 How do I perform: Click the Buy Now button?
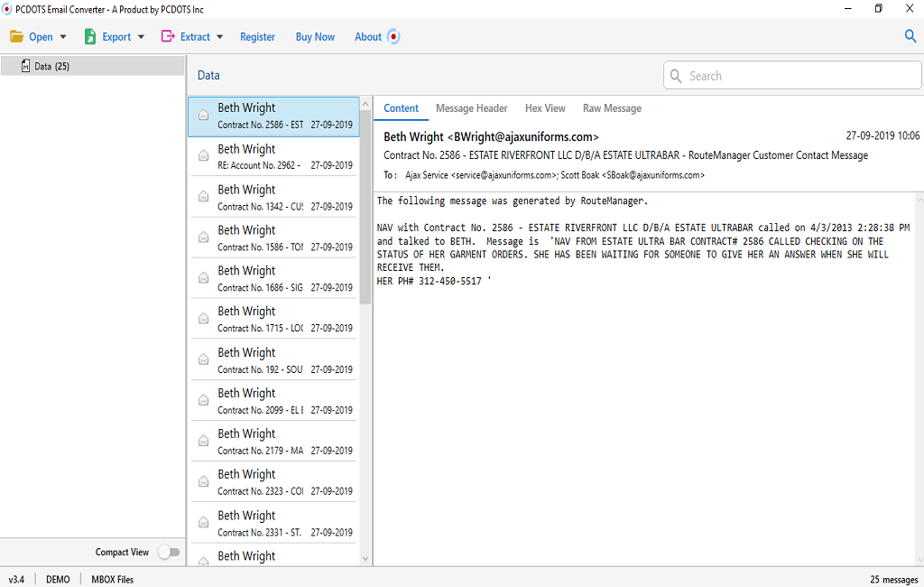(315, 37)
